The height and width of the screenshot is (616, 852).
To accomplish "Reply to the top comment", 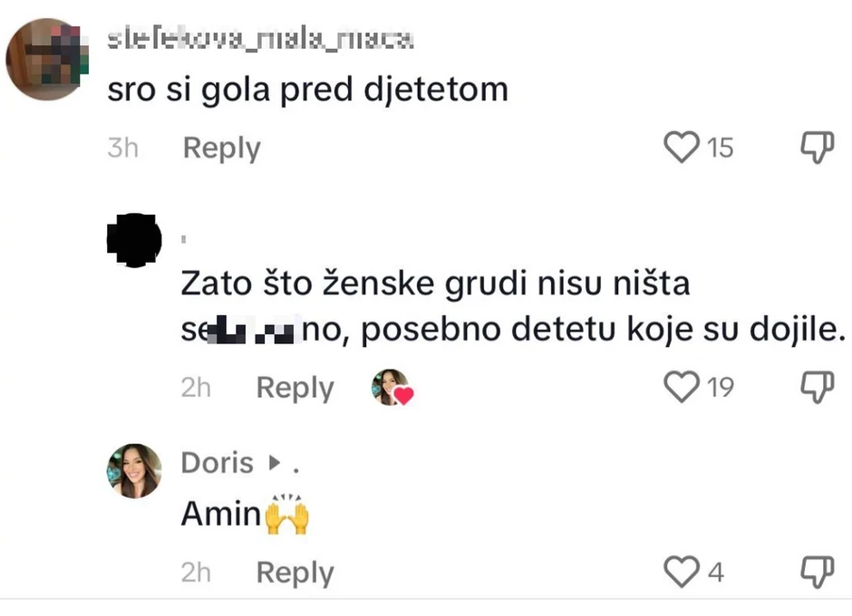I will click(221, 148).
